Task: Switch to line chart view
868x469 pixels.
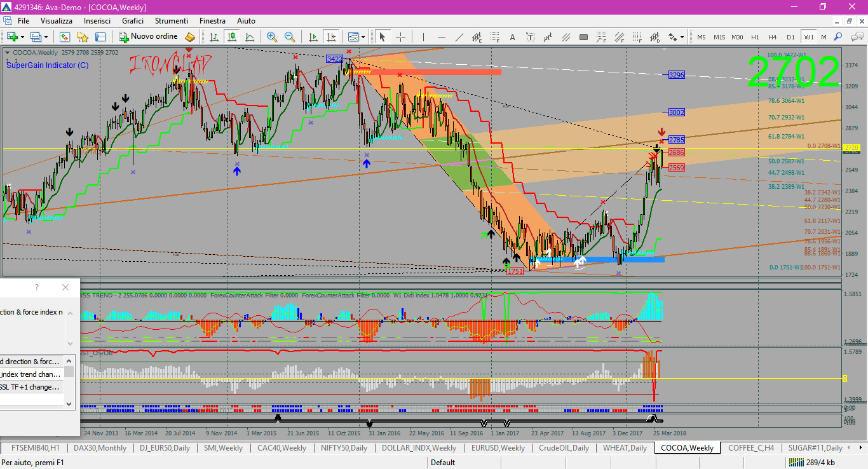Action: (250, 37)
